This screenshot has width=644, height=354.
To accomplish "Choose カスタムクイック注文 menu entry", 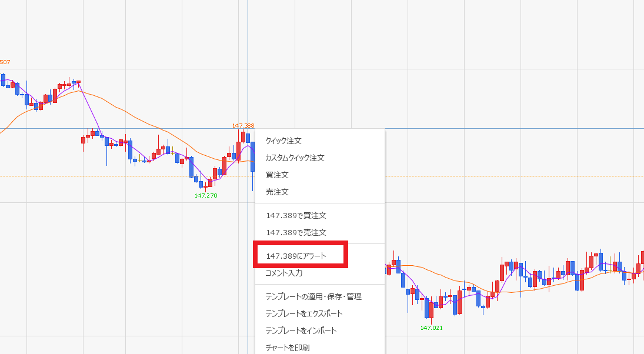I will point(295,158).
